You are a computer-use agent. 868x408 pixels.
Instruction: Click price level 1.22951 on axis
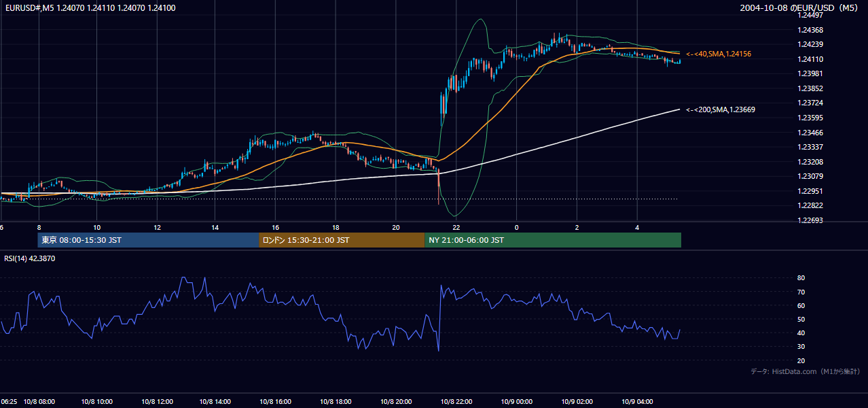[x=809, y=191]
